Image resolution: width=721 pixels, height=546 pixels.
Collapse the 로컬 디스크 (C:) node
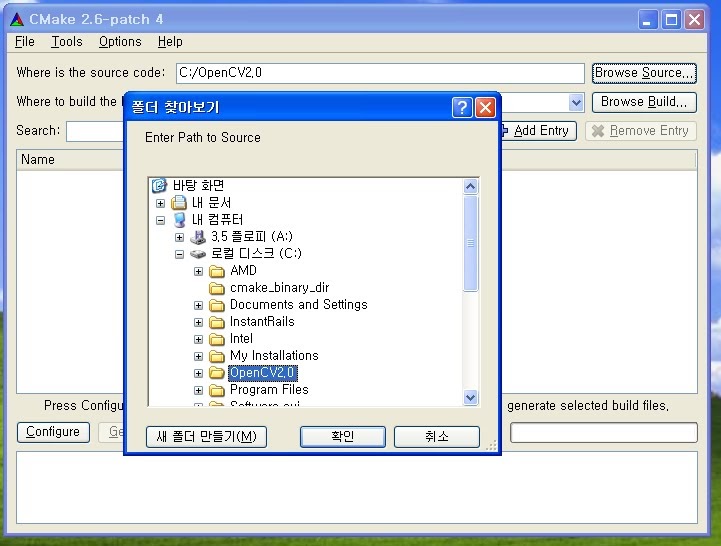click(179, 254)
